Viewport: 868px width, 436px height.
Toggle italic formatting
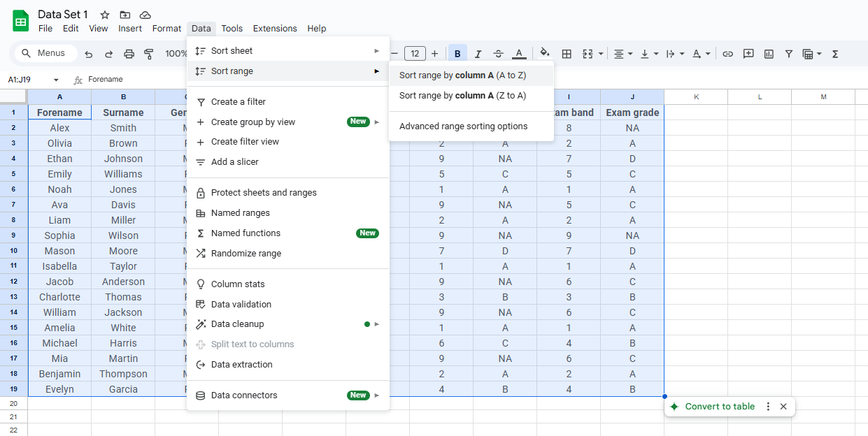pyautogui.click(x=478, y=54)
